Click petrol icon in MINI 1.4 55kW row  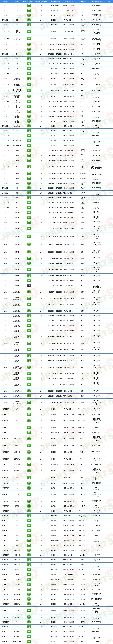29,218
